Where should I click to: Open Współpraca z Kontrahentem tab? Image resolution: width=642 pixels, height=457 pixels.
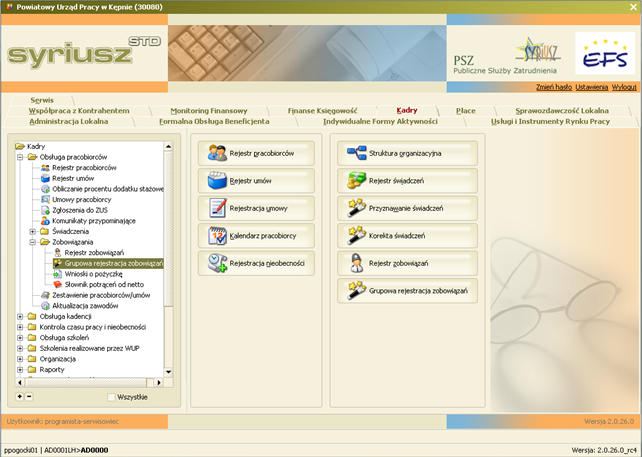click(79, 111)
